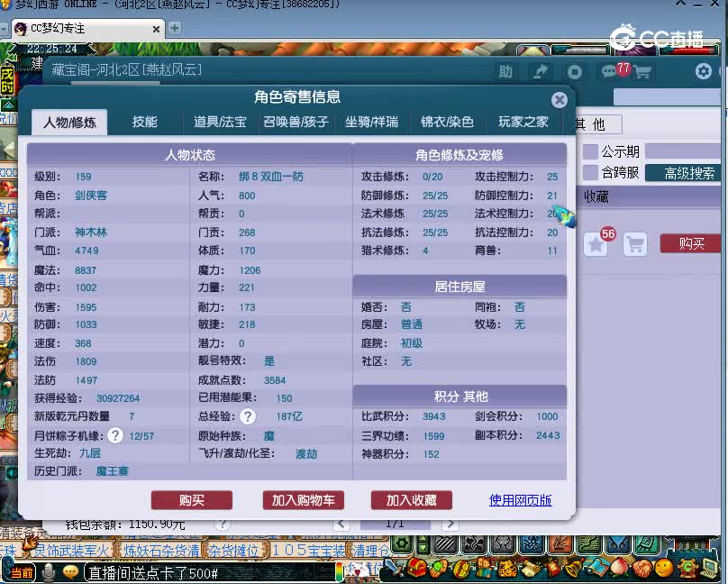
Task: Click the 灵饰武装军火 stall sign
Action: point(71,551)
